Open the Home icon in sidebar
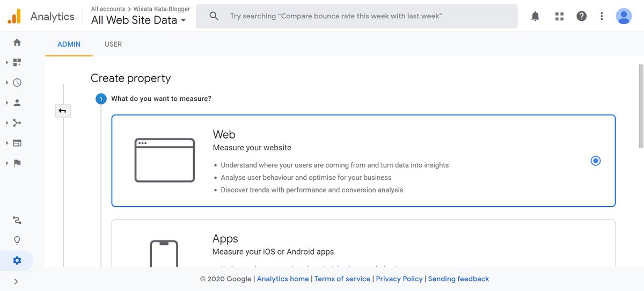This screenshot has height=291, width=644. [x=17, y=42]
